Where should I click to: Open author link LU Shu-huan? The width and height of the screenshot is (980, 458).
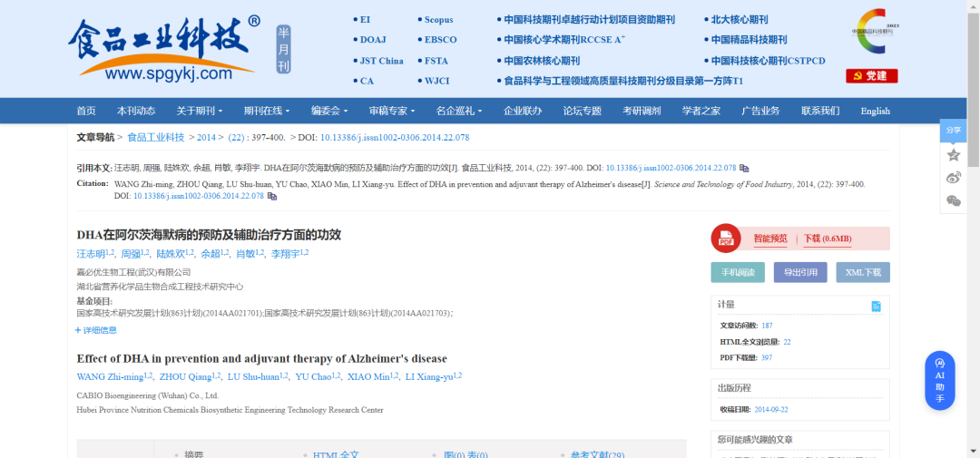click(253, 376)
